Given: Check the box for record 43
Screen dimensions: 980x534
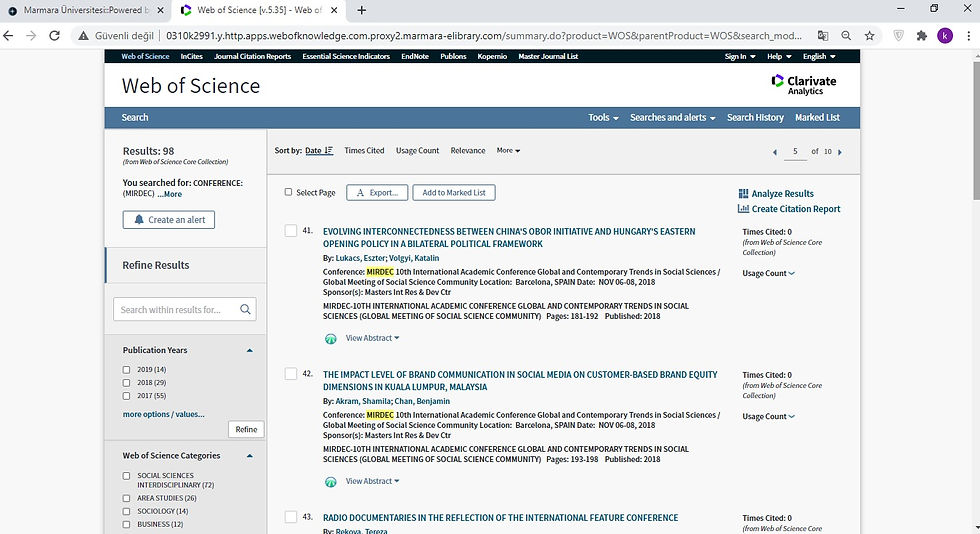Looking at the screenshot, I should (291, 517).
